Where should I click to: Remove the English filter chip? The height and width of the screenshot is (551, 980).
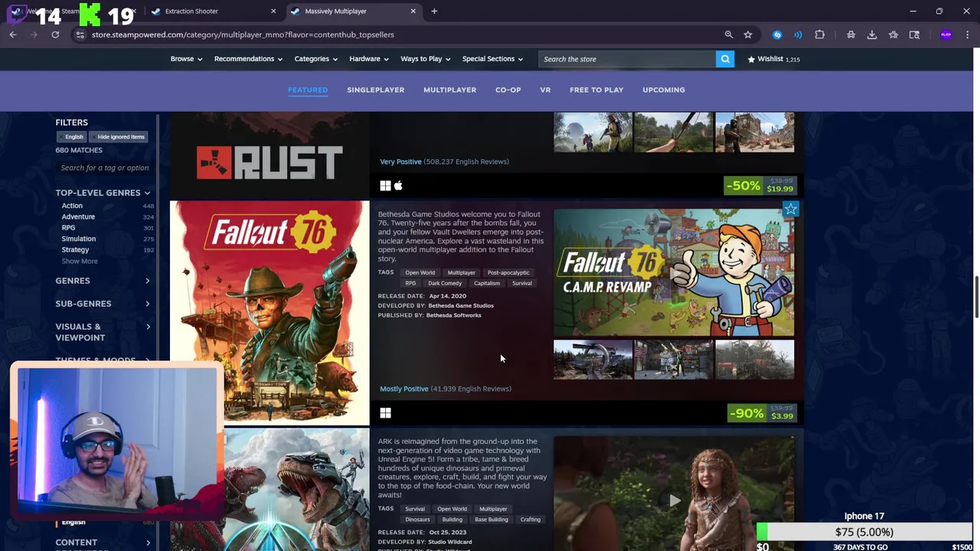click(71, 137)
